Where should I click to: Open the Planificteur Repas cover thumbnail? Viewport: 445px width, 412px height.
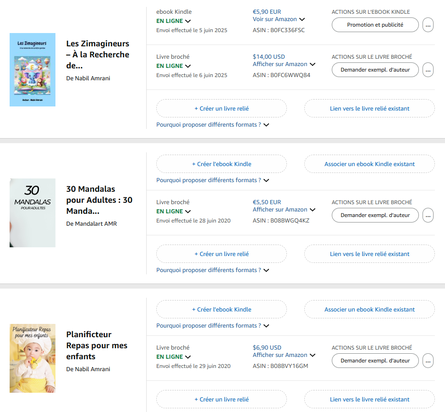point(32,358)
